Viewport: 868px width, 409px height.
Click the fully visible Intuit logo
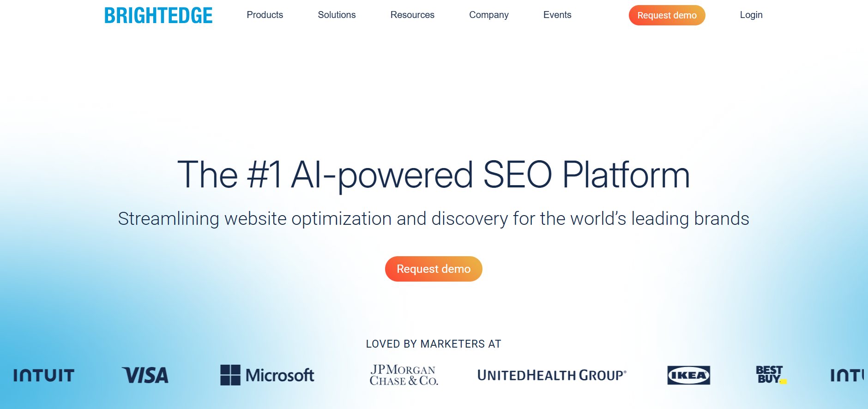(x=44, y=375)
